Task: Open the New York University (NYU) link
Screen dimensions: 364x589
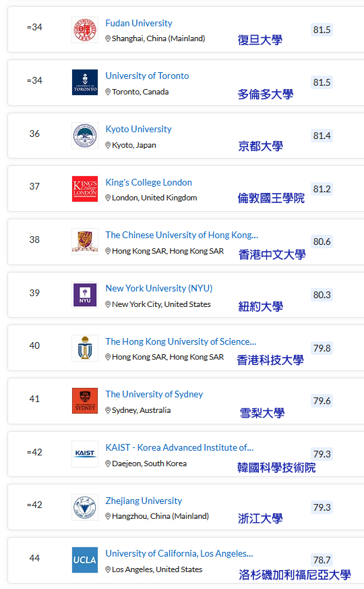Action: [x=158, y=289]
